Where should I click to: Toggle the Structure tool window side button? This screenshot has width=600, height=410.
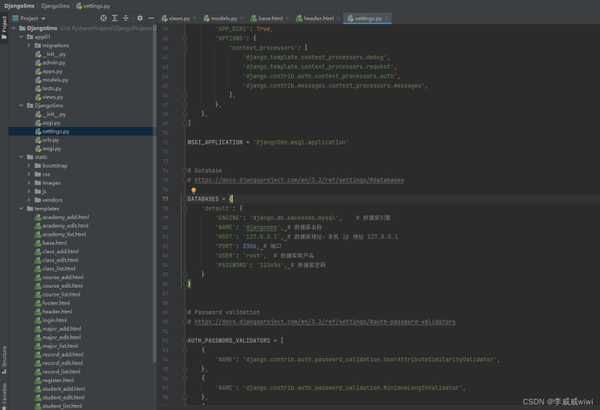pyautogui.click(x=4, y=355)
